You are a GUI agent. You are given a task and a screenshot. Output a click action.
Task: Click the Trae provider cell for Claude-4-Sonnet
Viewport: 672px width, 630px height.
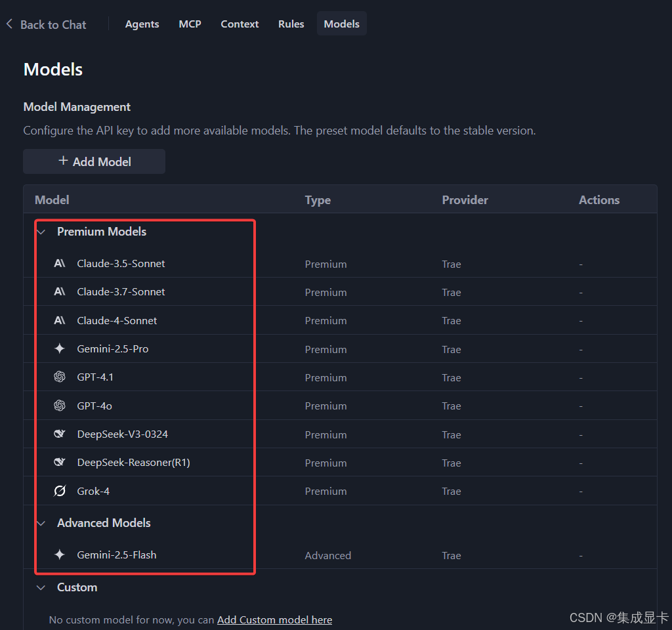tap(451, 320)
